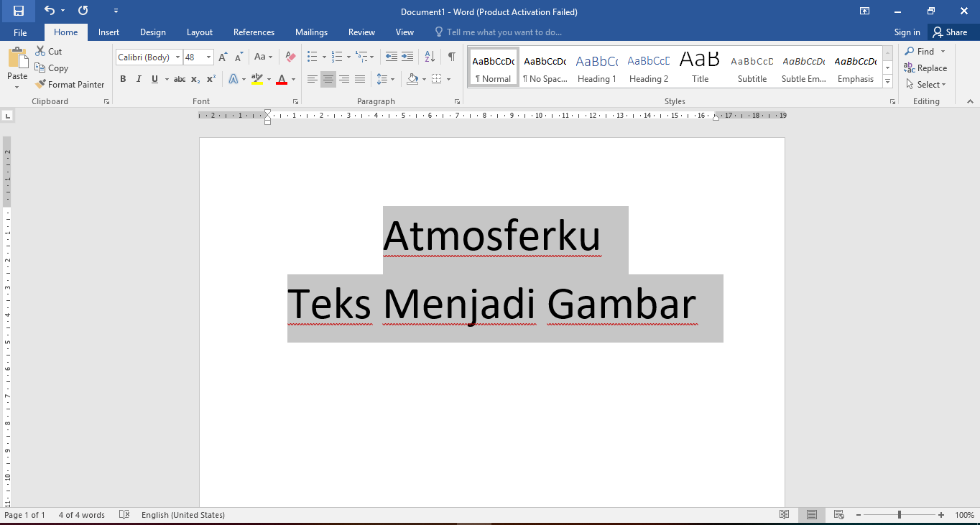980x525 pixels.
Task: Apply the Title style
Action: [x=701, y=68]
